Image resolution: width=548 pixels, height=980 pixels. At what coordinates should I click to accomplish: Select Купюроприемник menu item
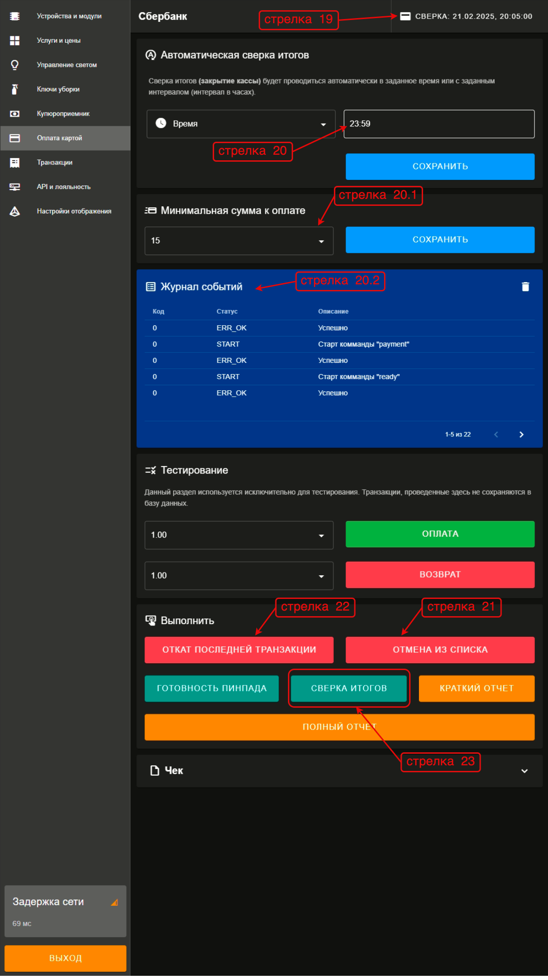pyautogui.click(x=65, y=114)
